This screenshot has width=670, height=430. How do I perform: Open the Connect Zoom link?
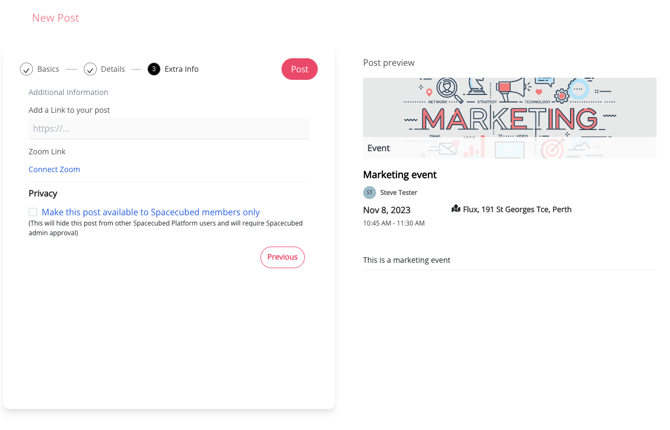pos(54,169)
